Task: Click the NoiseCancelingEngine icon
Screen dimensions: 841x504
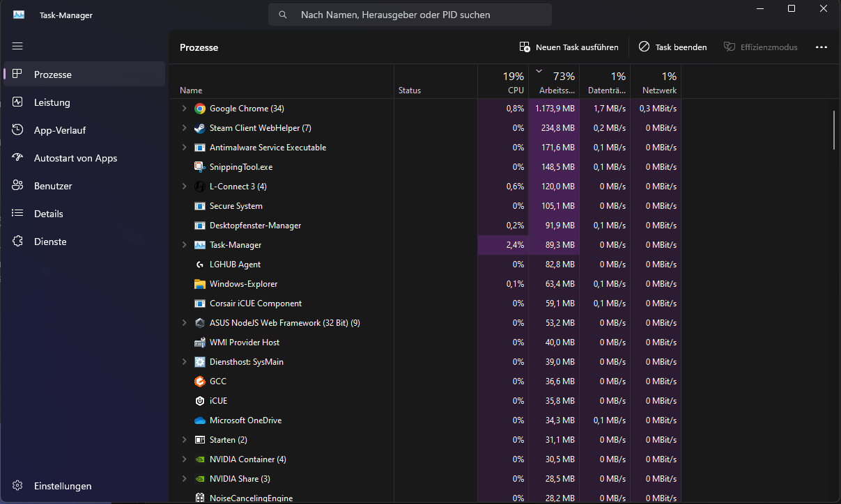Action: click(200, 498)
